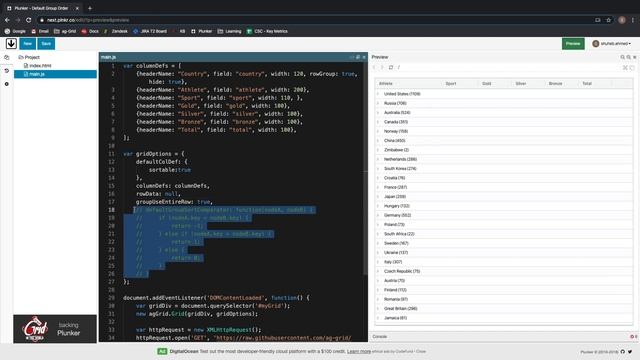Expand the Russia group row

tap(378, 103)
